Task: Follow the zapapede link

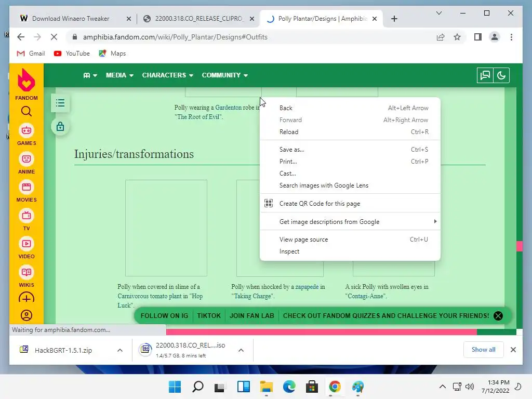Action: tap(307, 287)
